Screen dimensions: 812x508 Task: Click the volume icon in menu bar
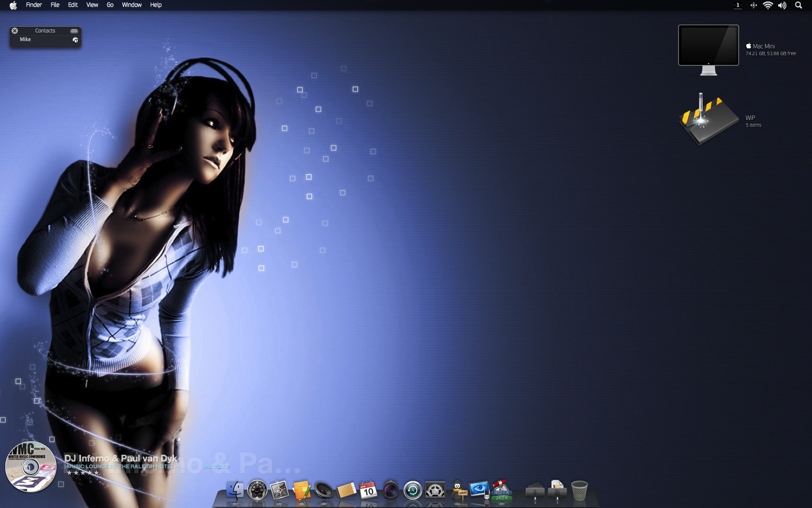point(782,5)
